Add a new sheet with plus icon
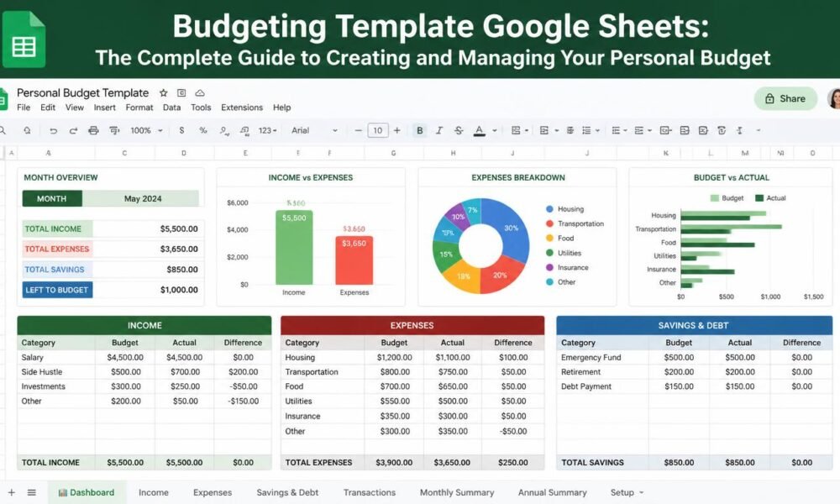 tap(11, 492)
